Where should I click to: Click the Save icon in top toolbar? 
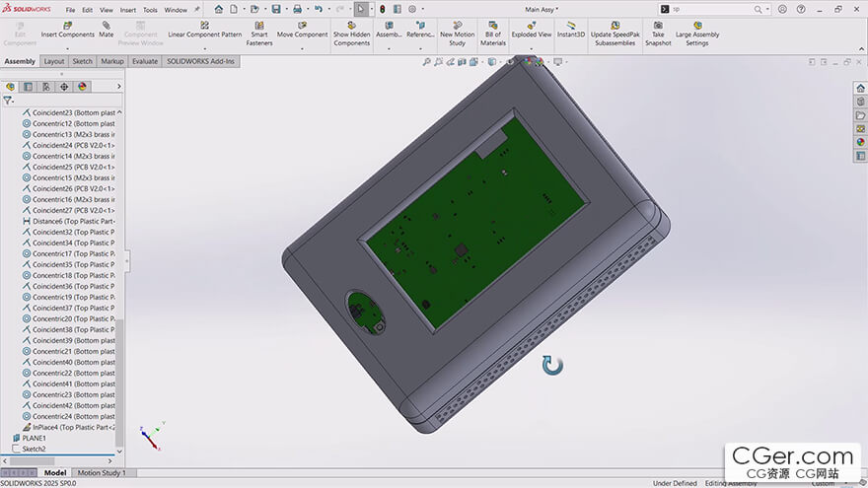coord(274,9)
